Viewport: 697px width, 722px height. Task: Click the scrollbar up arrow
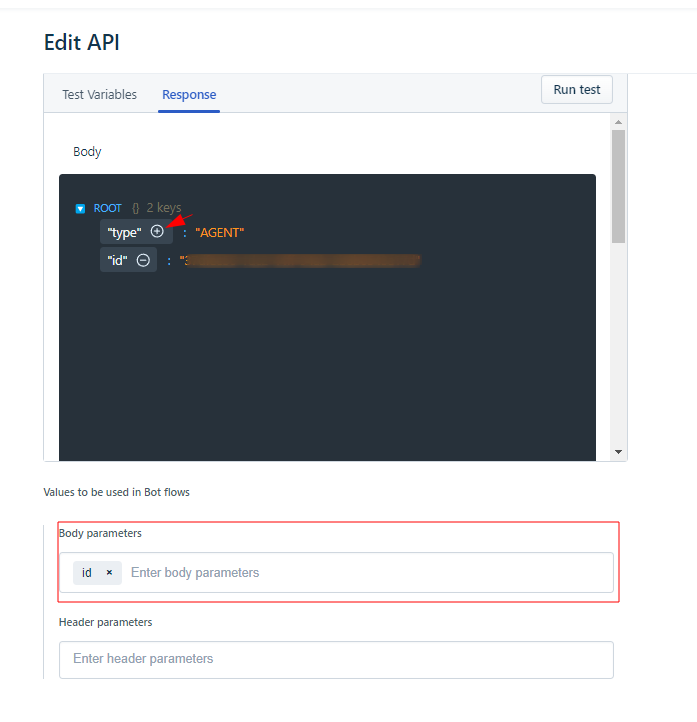pyautogui.click(x=618, y=122)
